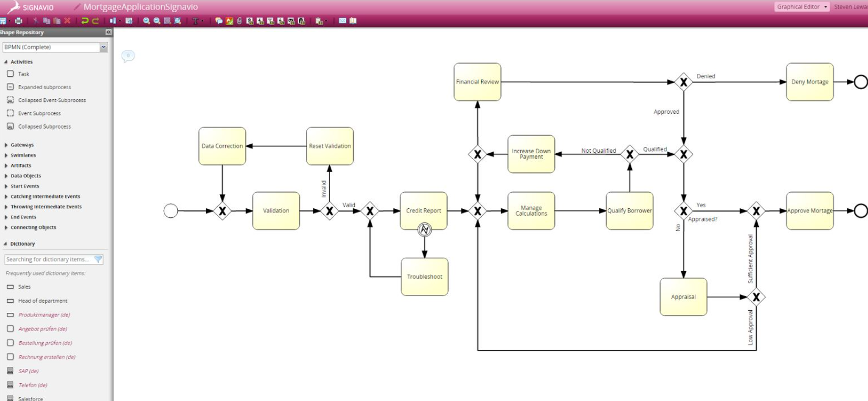Image resolution: width=868 pixels, height=401 pixels.
Task: Click the Paste clipboard icon
Action: (x=57, y=21)
